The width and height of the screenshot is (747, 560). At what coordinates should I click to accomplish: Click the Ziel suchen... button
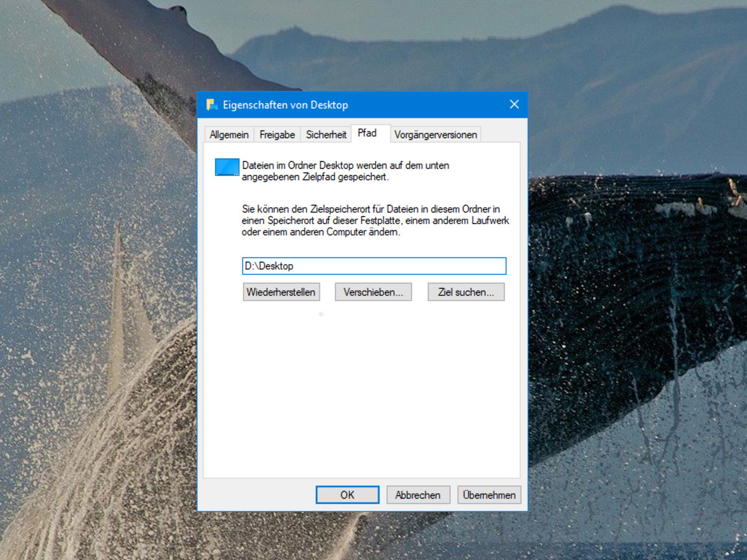coord(466,292)
